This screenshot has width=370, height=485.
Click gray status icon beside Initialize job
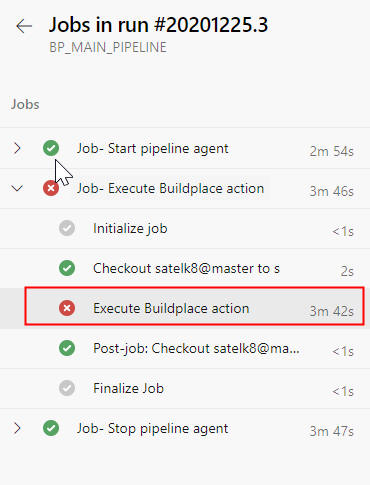(67, 228)
